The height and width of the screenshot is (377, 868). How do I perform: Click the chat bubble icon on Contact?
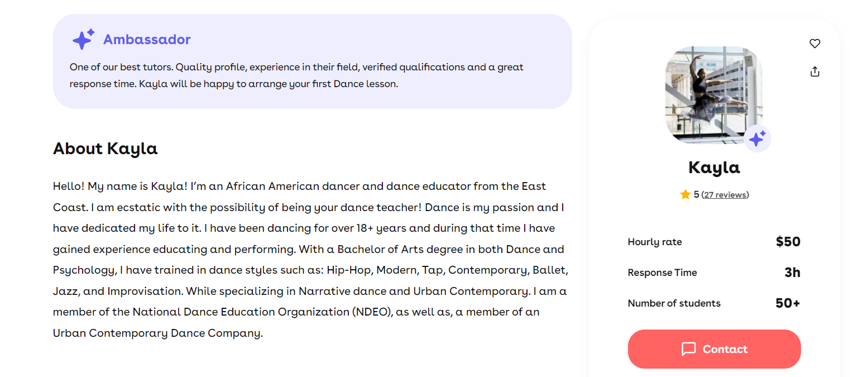[689, 349]
